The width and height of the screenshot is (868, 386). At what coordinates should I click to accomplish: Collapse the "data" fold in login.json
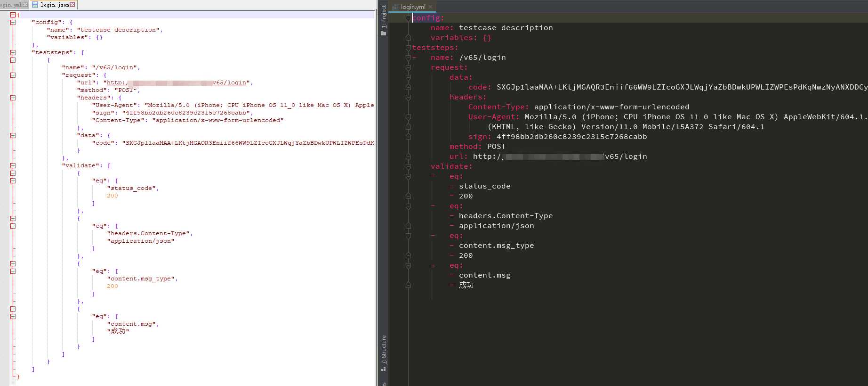(13, 135)
